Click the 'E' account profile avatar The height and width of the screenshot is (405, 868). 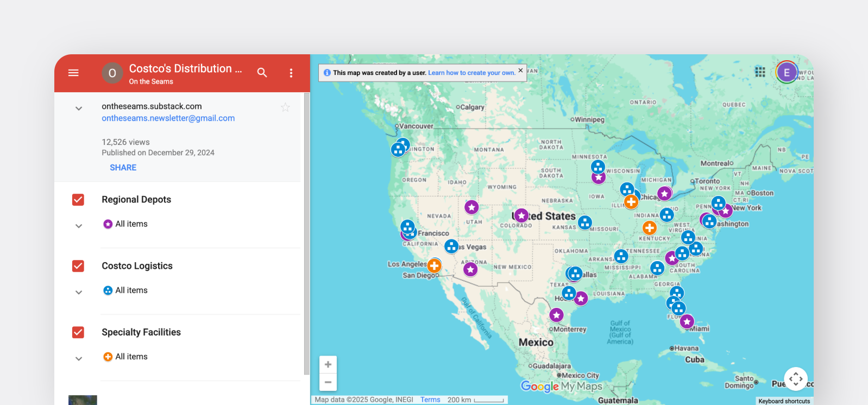click(787, 72)
